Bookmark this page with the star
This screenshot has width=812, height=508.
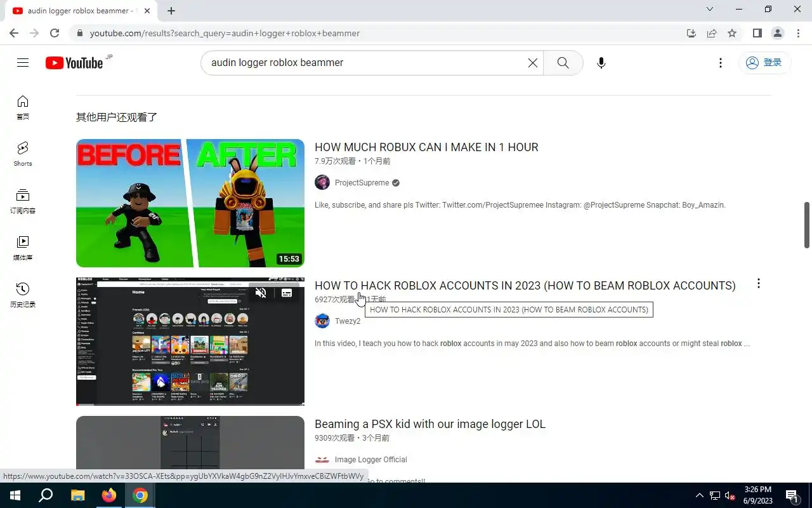[732, 33]
